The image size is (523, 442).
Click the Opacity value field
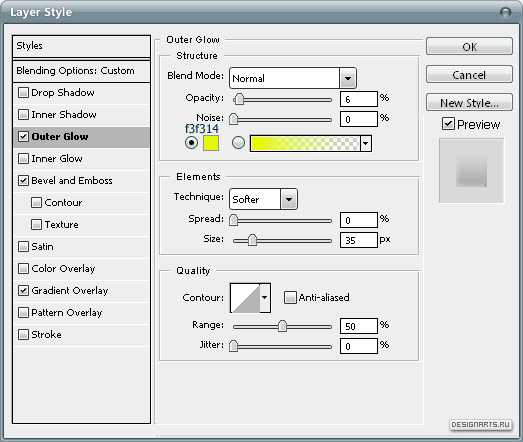pos(359,99)
